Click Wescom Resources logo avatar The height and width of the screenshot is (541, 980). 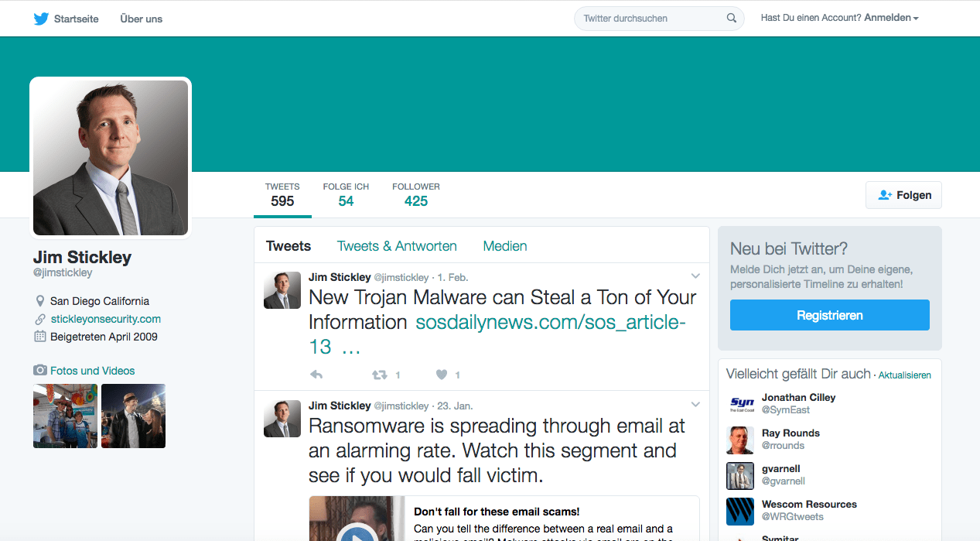point(740,511)
